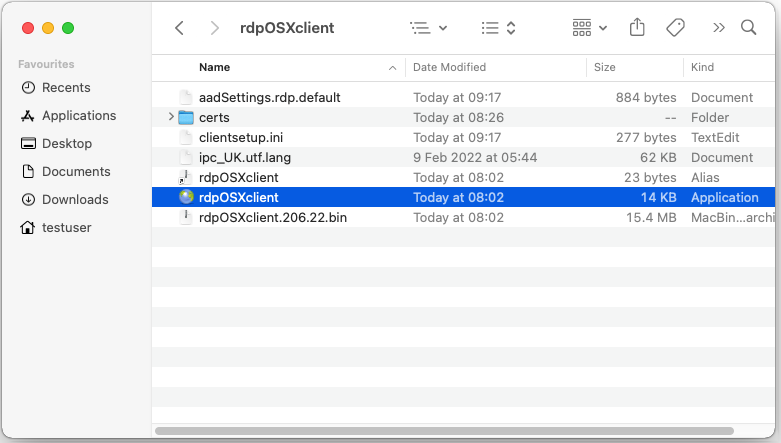Sort files by Date Modified column
Image resolution: width=781 pixels, height=443 pixels.
[449, 67]
